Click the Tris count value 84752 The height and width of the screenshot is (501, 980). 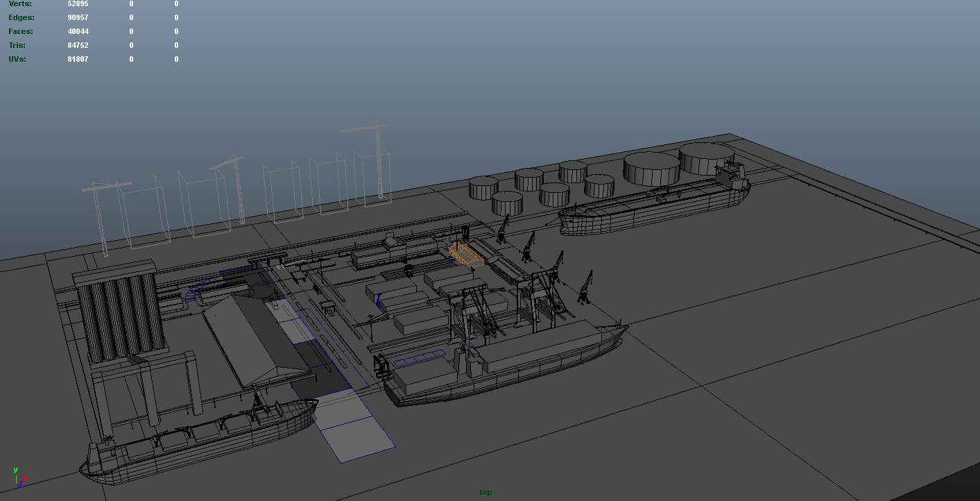tap(78, 45)
